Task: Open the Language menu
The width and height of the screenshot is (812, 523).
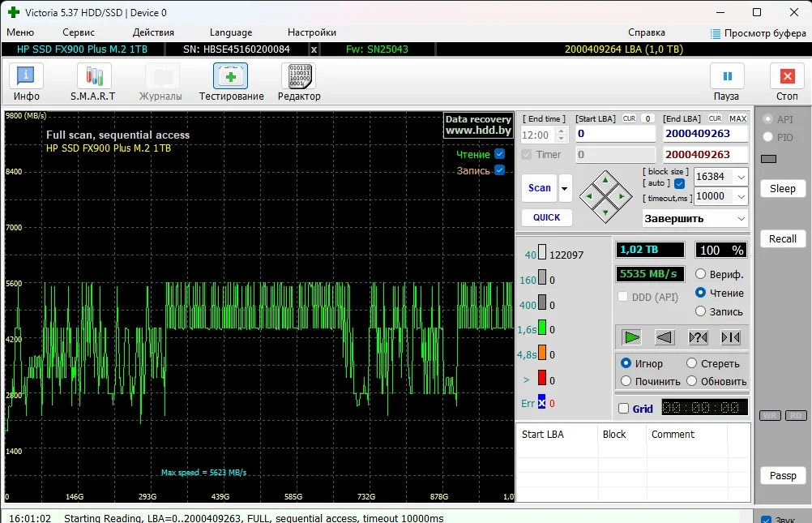Action: point(231,32)
